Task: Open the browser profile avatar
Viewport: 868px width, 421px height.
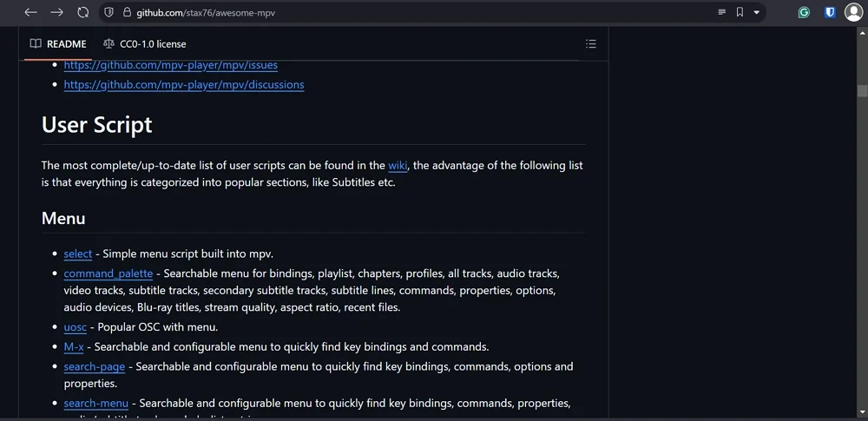Action: [x=853, y=12]
